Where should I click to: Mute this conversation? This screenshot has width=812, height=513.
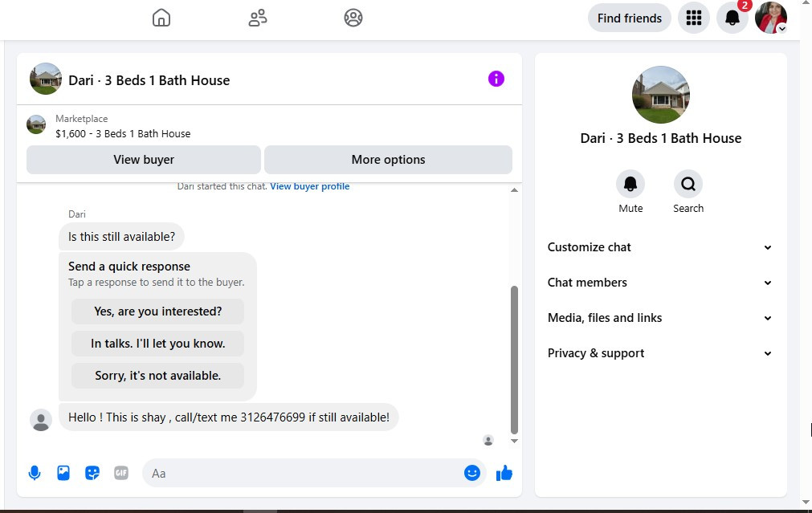(x=630, y=192)
